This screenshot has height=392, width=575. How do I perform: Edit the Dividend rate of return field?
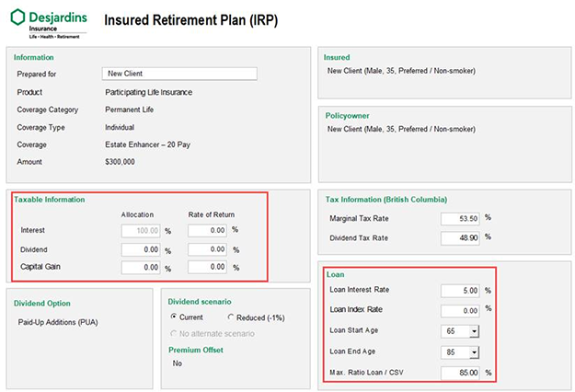(207, 249)
